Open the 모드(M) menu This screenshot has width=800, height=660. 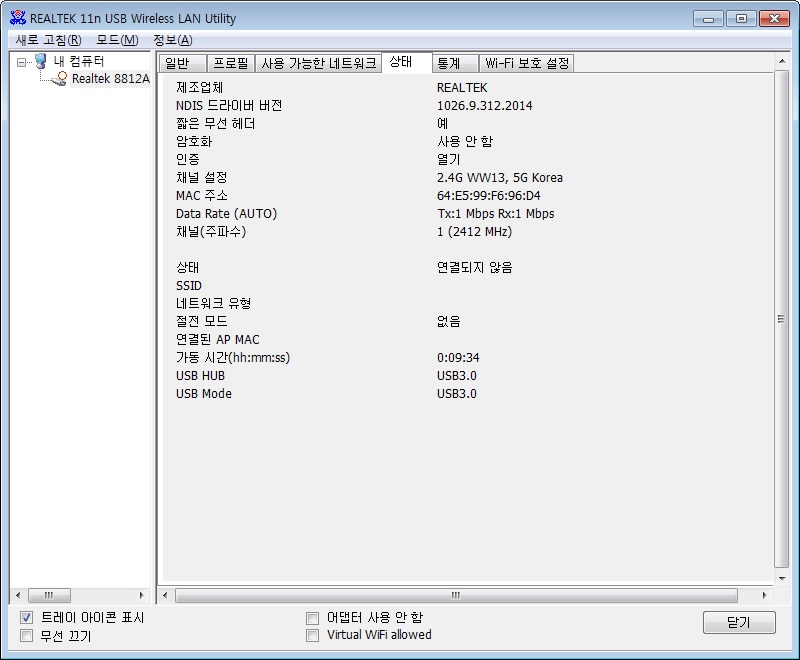click(117, 40)
